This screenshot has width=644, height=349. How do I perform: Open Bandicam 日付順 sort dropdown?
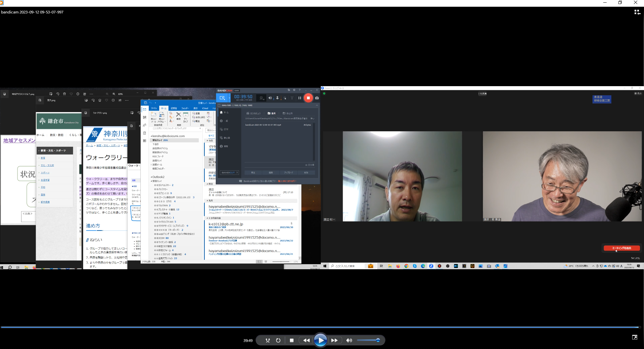pyautogui.click(x=309, y=165)
